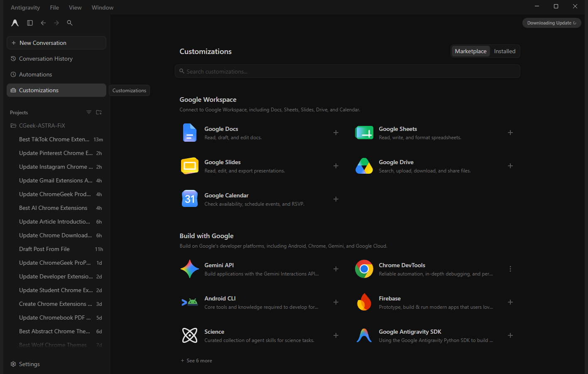The width and height of the screenshot is (588, 374).
Task: Switch to the Marketplace tab
Action: 470,51
